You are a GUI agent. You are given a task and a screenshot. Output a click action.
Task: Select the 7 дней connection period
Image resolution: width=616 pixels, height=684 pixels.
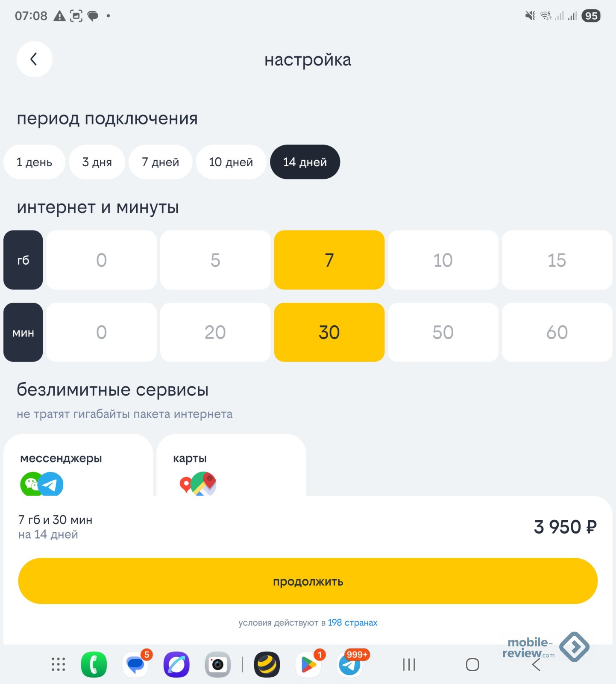[x=160, y=162]
